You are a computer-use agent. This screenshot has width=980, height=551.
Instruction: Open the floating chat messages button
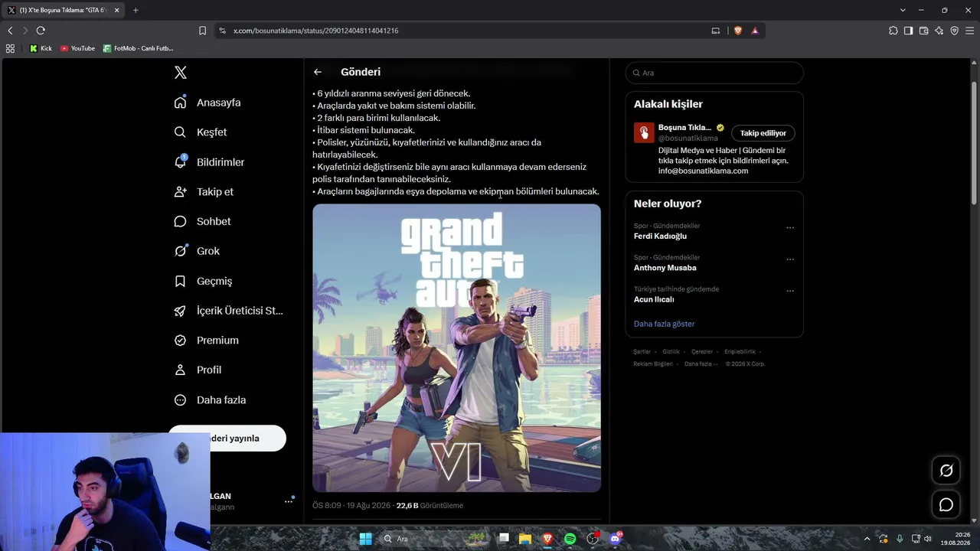946,505
